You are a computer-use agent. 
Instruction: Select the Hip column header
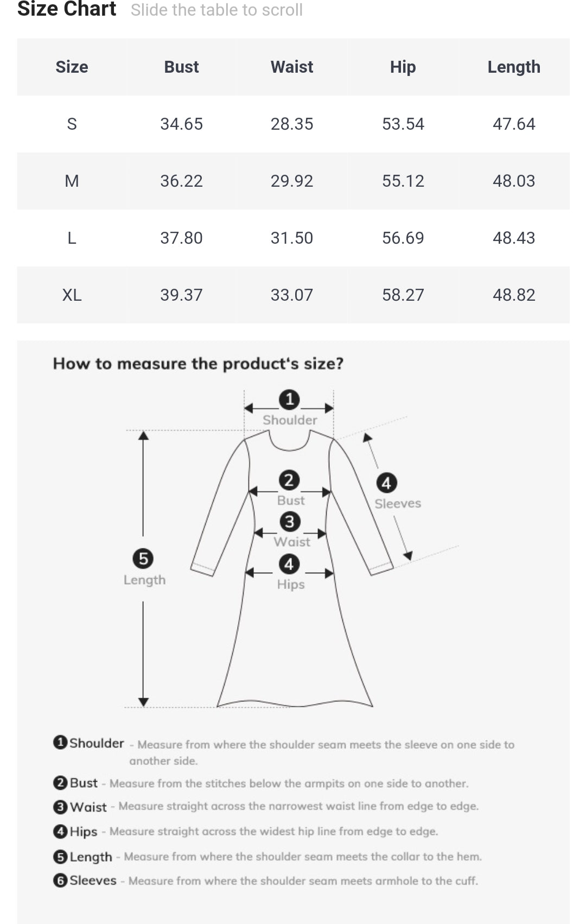[x=403, y=67]
